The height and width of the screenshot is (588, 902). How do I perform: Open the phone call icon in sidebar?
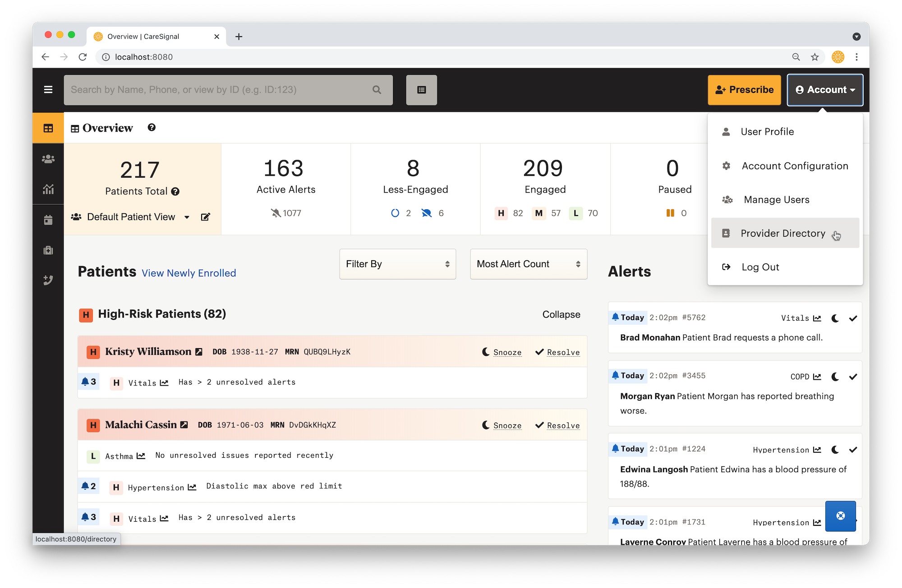tap(48, 280)
